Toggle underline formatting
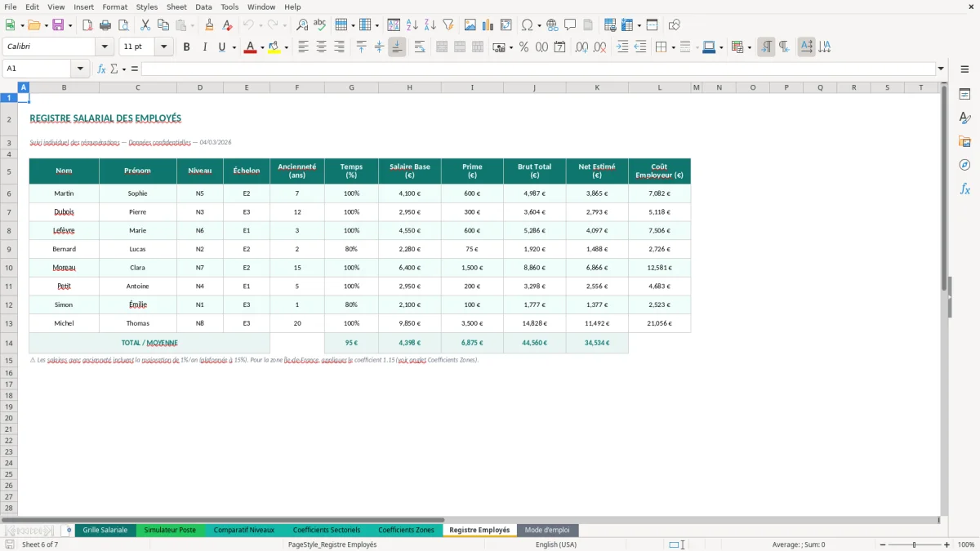The image size is (980, 551). pyautogui.click(x=221, y=47)
